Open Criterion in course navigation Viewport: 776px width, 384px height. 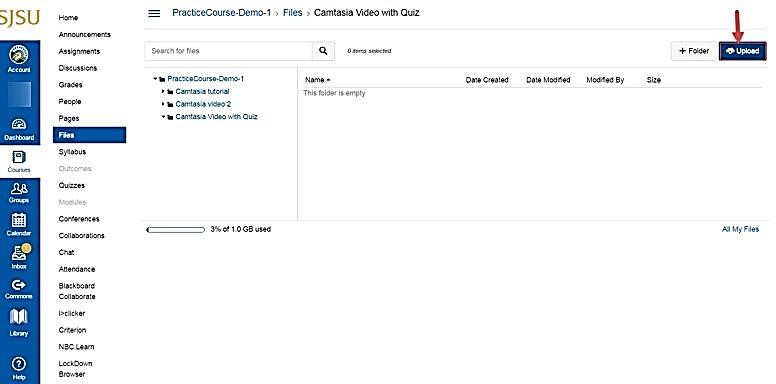point(72,330)
